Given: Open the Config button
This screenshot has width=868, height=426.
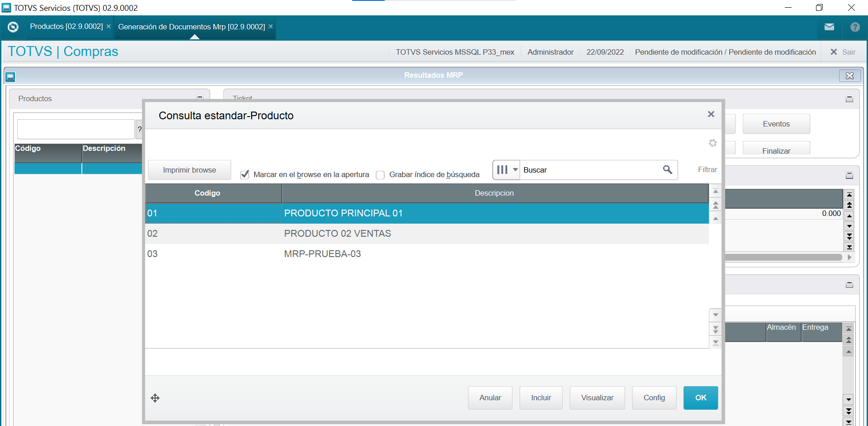Looking at the screenshot, I should click(654, 398).
